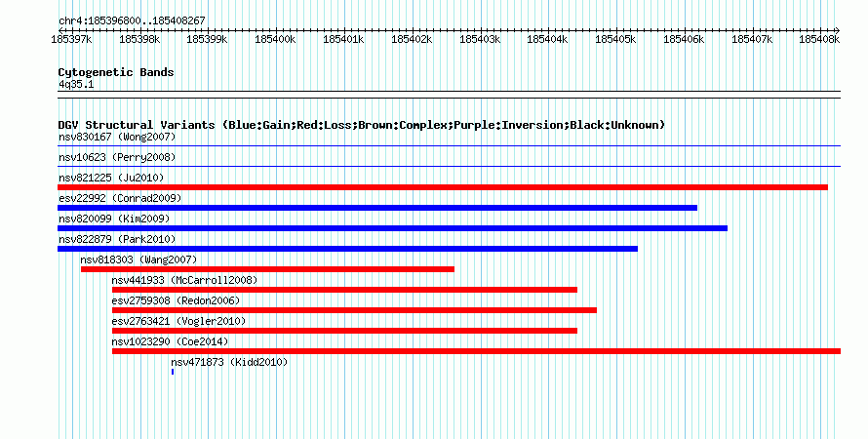Screen dimensions: 868x439
Task: Select the tiny blue mark under nsv471873
Action: [173, 372]
